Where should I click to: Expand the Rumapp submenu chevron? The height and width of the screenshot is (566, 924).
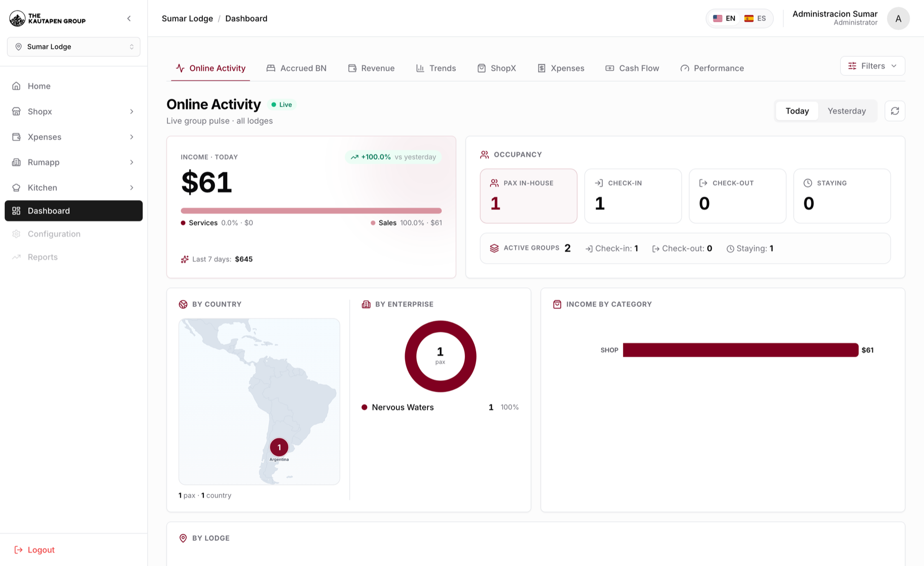click(132, 162)
